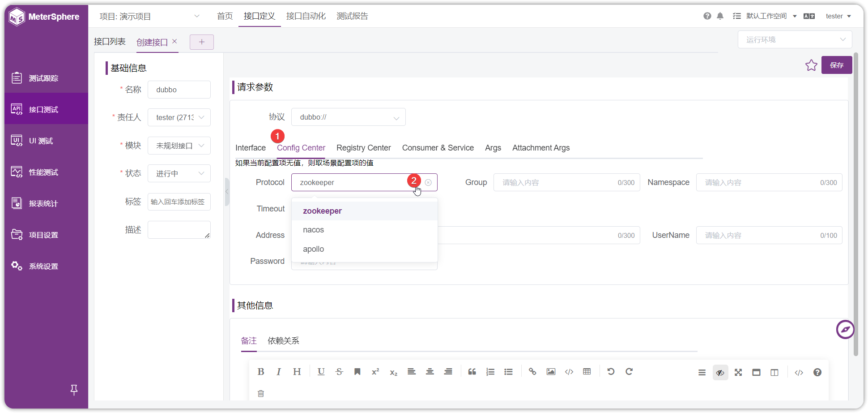The image size is (868, 413).
Task: Toggle editor fullscreen mode
Action: (x=738, y=372)
